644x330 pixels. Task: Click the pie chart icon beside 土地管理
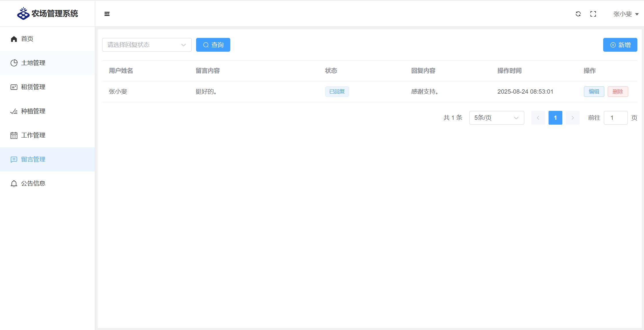(x=14, y=63)
